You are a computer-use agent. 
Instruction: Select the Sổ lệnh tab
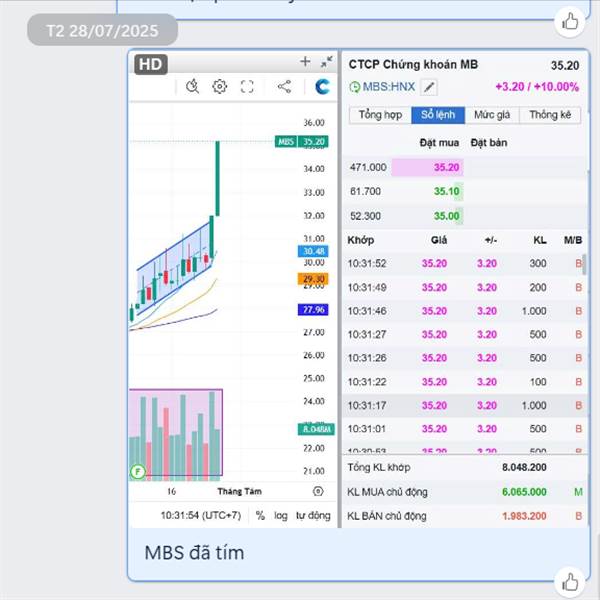(x=438, y=115)
